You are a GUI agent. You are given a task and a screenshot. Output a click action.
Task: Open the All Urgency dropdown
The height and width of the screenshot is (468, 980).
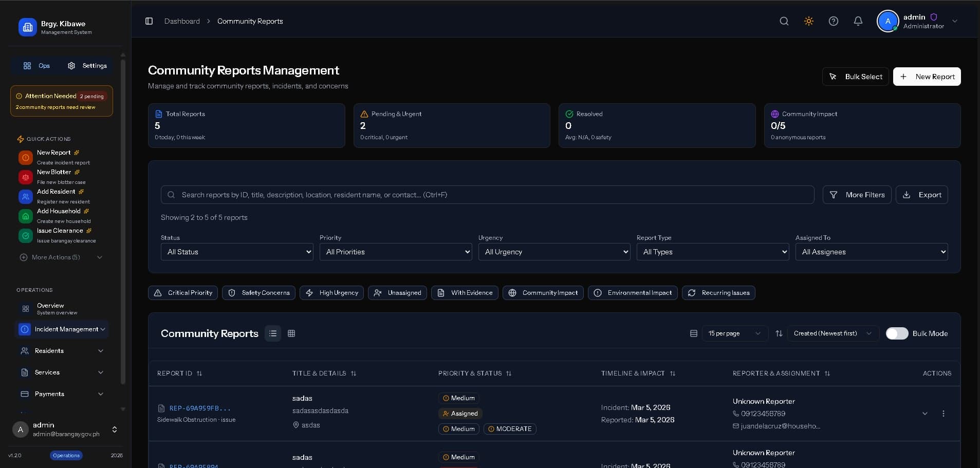554,252
